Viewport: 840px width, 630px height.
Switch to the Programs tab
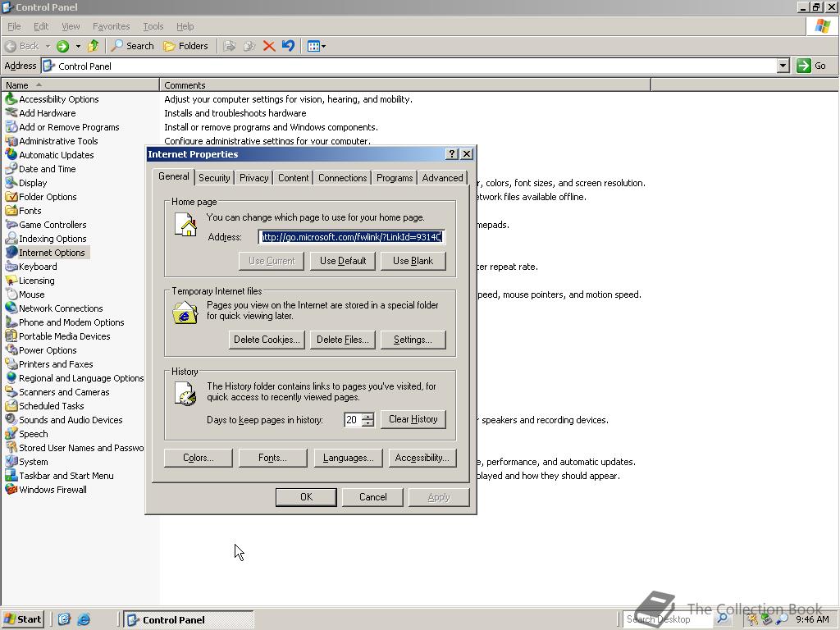pyautogui.click(x=395, y=178)
